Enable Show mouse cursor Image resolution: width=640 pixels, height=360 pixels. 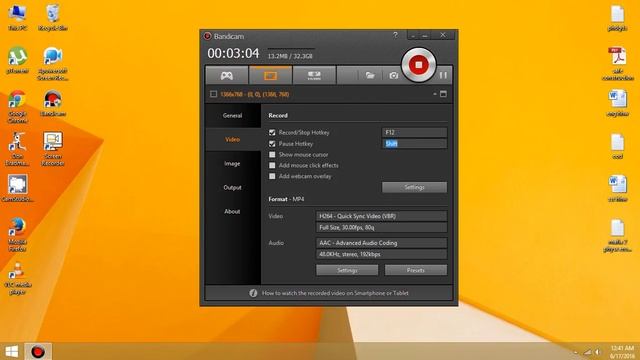pyautogui.click(x=272, y=155)
